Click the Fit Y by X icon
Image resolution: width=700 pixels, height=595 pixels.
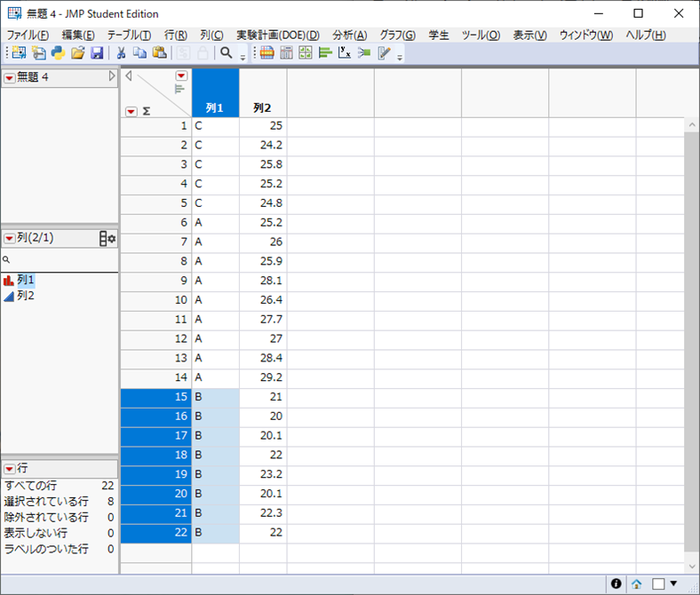coord(345,53)
